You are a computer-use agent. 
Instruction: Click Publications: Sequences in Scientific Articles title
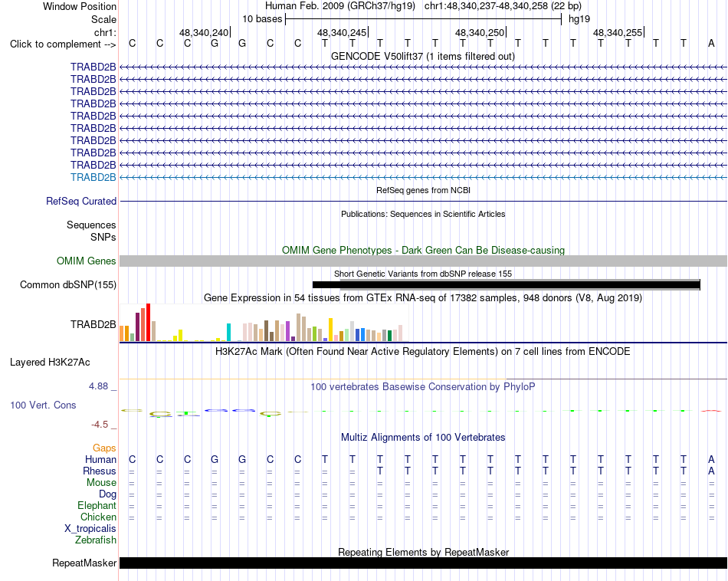point(423,214)
